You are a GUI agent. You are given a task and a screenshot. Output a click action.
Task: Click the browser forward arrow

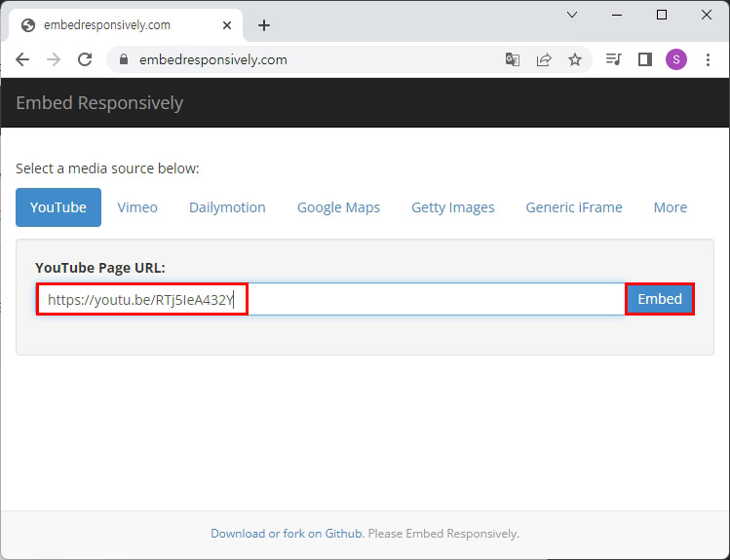click(x=54, y=59)
